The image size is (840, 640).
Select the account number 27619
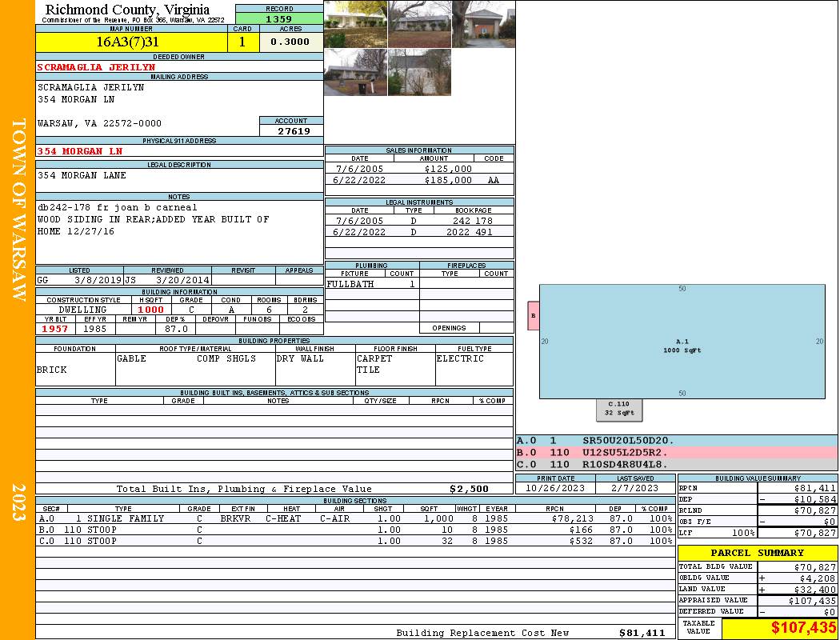pyautogui.click(x=291, y=130)
